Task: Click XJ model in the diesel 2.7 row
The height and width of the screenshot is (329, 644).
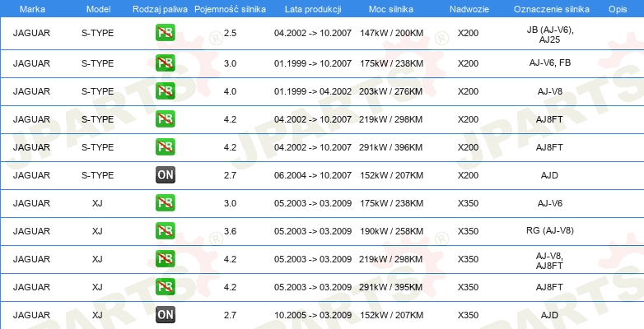Action: [97, 315]
